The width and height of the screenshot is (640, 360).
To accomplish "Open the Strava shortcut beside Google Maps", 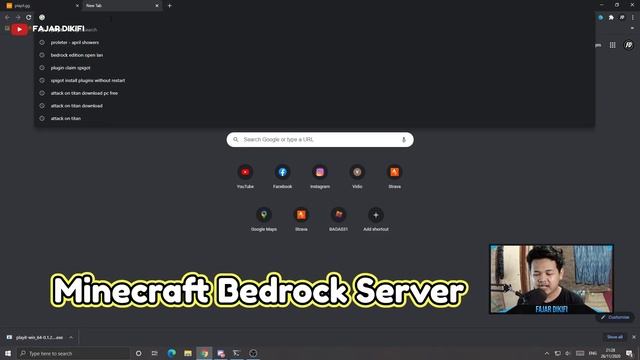I will coord(301,219).
